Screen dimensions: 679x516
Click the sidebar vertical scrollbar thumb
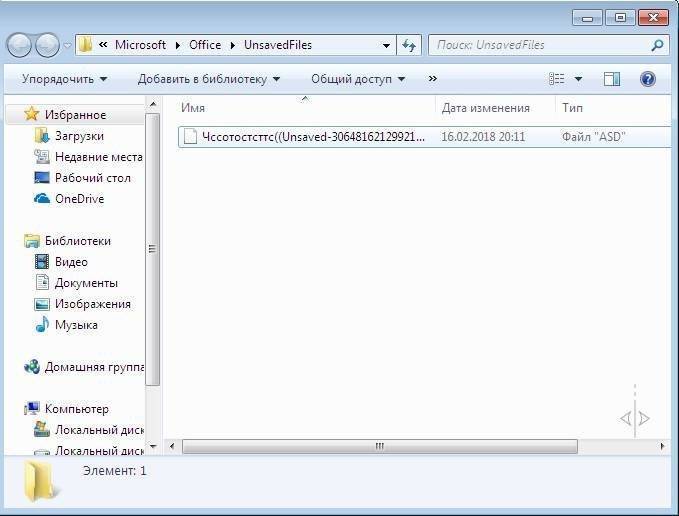pos(152,249)
